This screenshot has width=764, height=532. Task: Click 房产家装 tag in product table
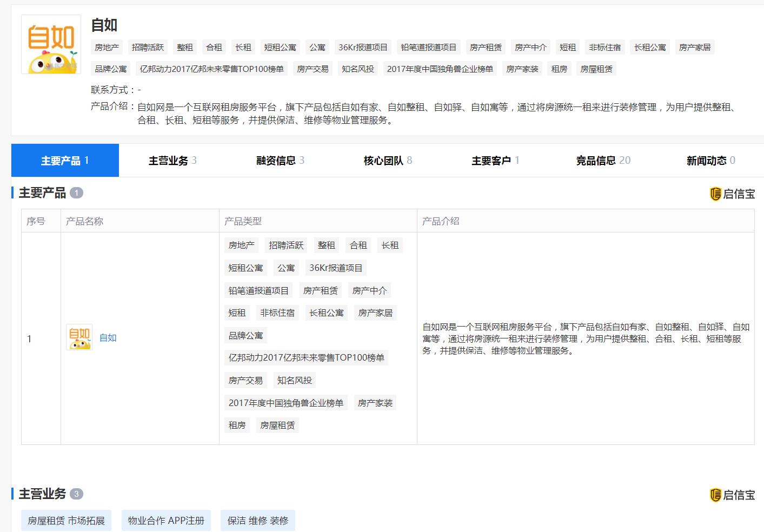pos(375,403)
